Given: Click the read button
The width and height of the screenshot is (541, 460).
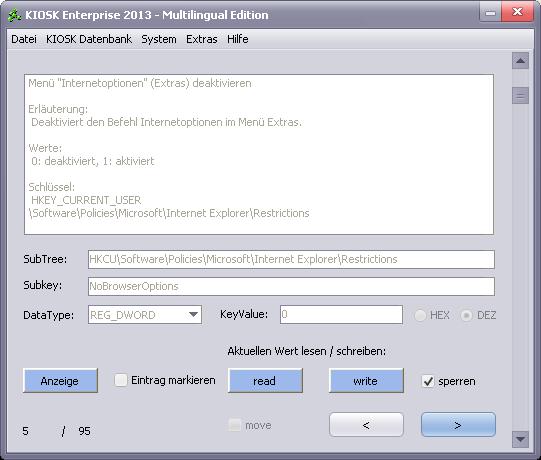Looking at the screenshot, I should tap(265, 381).
